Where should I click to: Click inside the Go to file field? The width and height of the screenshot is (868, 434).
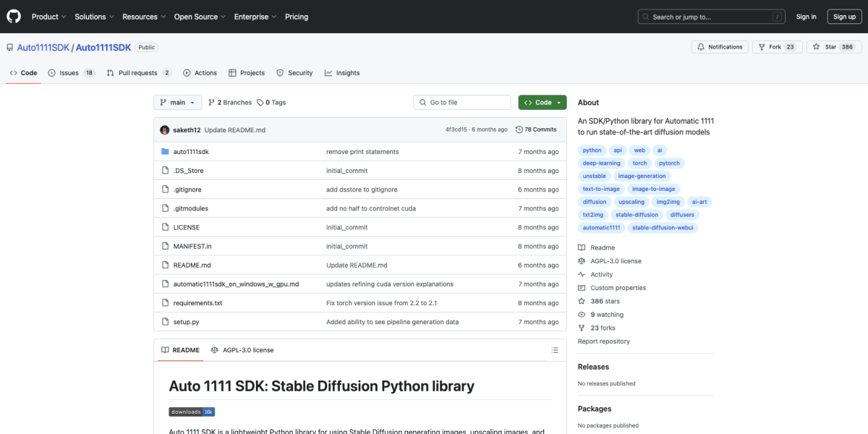coord(461,102)
